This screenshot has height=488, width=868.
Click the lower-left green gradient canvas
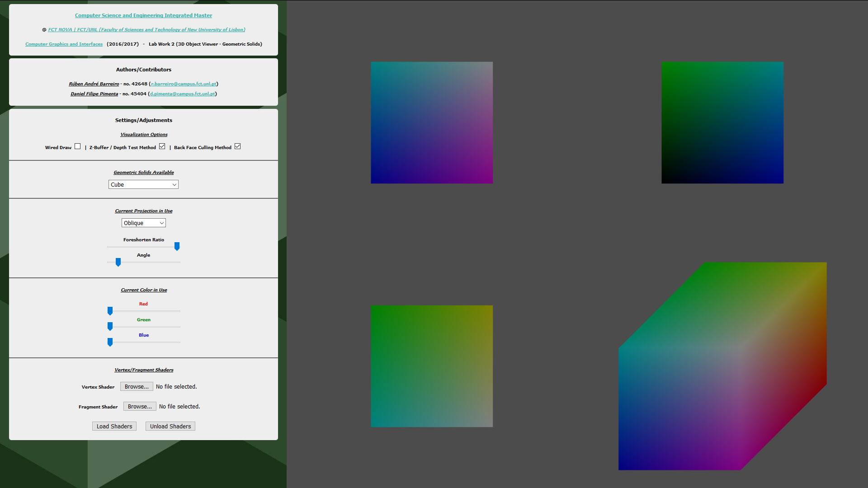tap(432, 366)
